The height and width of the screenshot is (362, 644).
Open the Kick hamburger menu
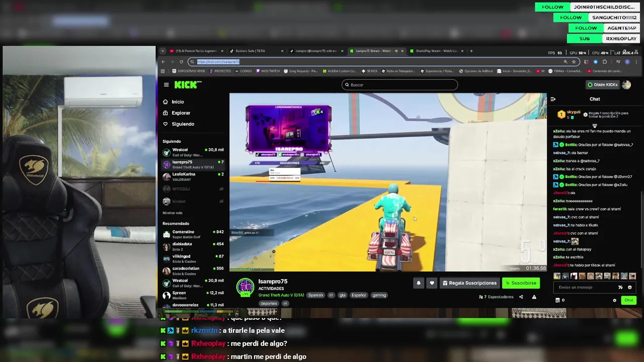tap(166, 84)
